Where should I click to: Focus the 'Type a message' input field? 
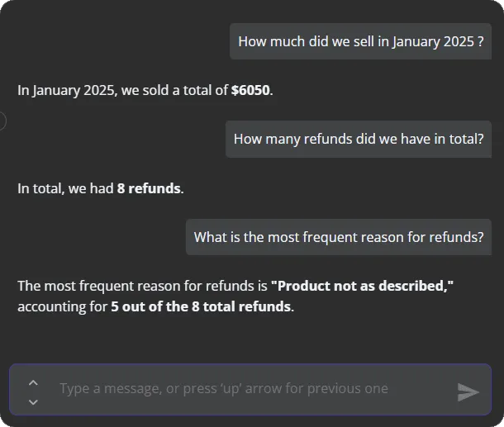(x=248, y=389)
